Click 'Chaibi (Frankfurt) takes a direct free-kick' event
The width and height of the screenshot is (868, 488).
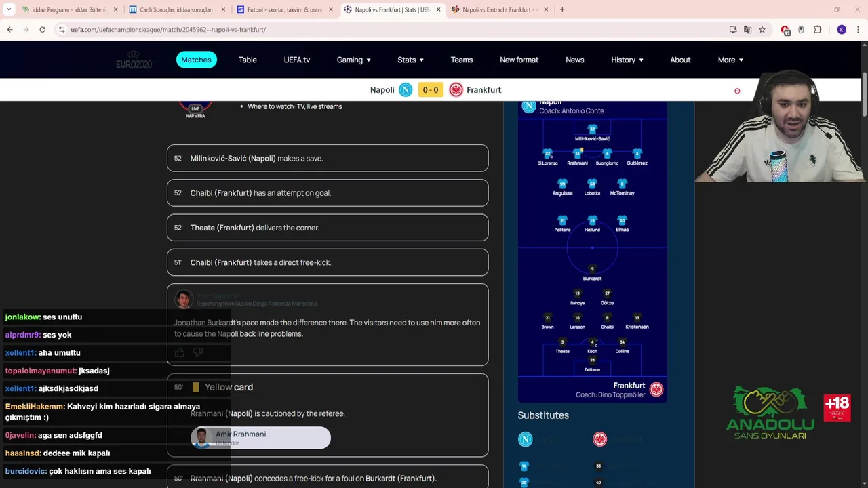coord(328,262)
